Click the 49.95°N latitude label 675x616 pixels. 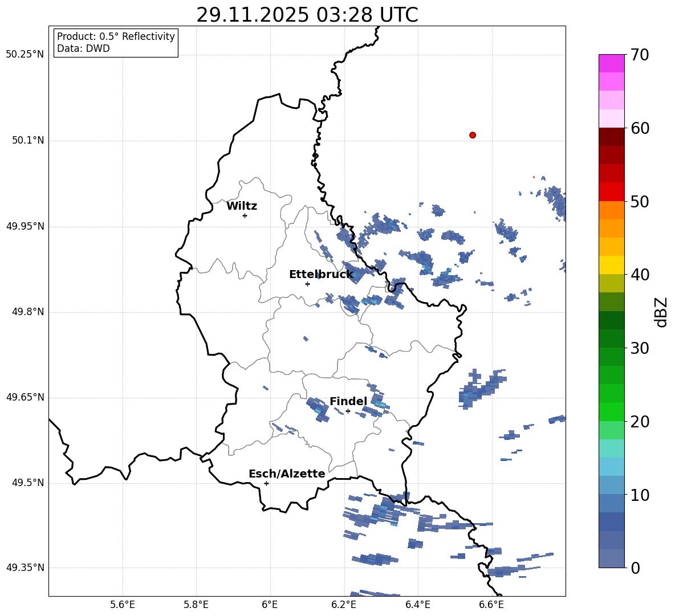point(25,226)
